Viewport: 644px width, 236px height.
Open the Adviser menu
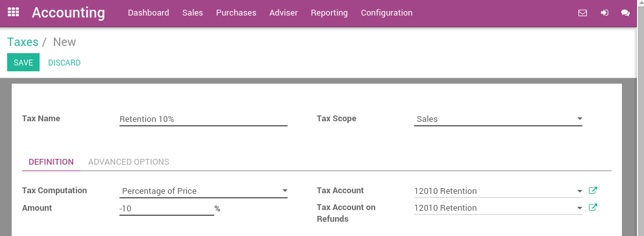click(284, 13)
